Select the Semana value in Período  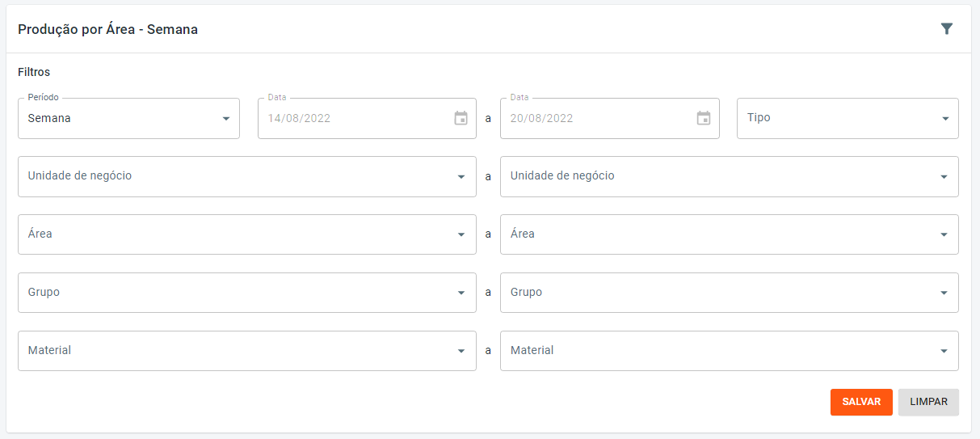(50, 118)
